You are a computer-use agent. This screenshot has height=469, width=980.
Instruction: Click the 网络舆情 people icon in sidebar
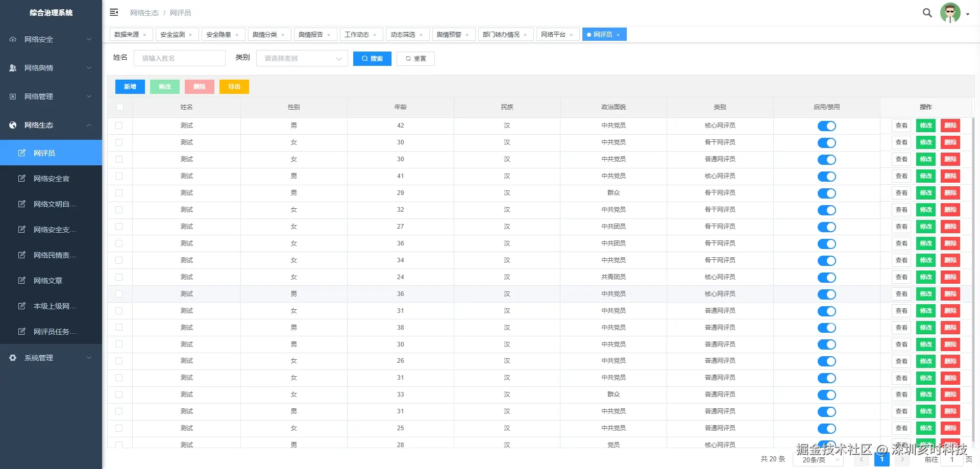point(13,68)
